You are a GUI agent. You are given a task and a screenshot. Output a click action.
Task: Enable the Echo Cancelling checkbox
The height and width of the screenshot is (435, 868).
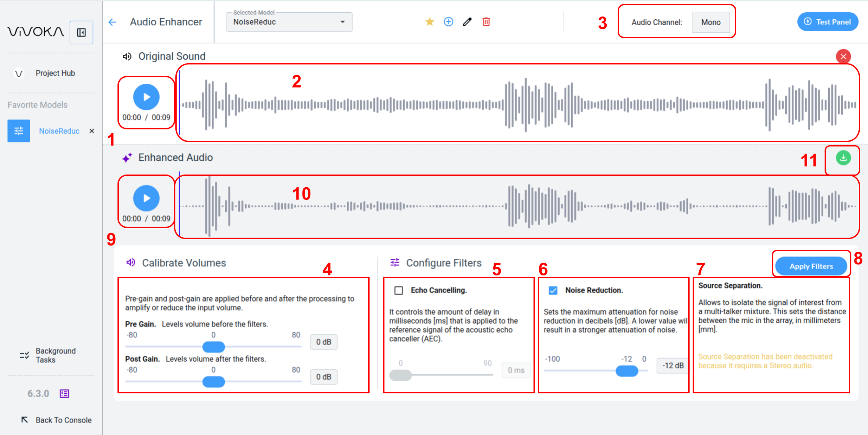(398, 290)
